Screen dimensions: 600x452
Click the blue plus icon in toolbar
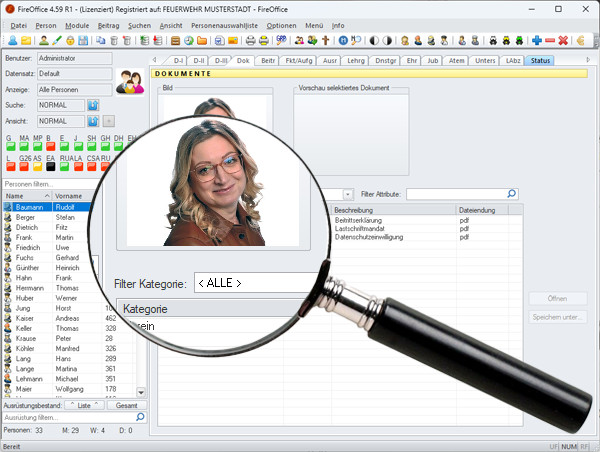pyautogui.click(x=537, y=41)
